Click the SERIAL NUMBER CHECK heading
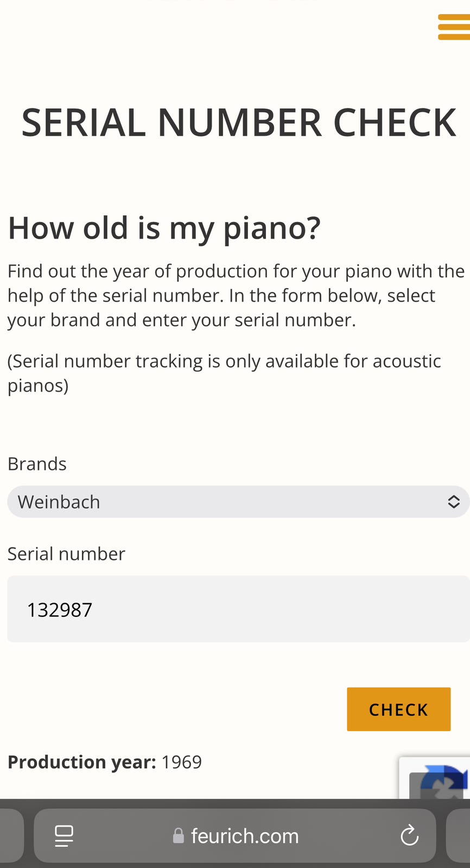Screen dimensions: 470x868 point(239,123)
